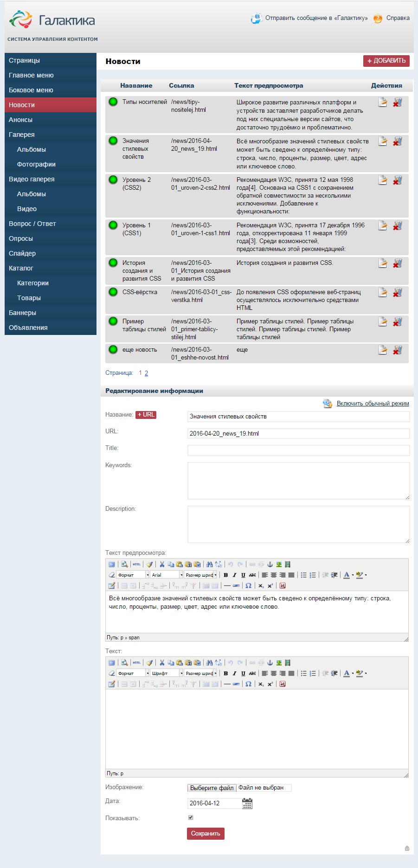This screenshot has width=418, height=868.
Task: Click cleanup broom icon in main 'Текст' editor
Action: 149,662
